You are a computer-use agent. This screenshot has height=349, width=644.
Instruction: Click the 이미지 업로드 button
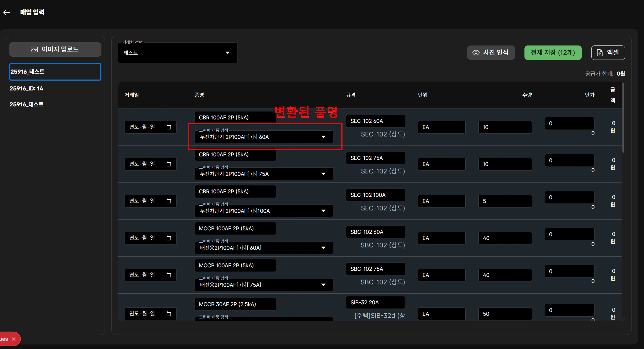tap(55, 49)
